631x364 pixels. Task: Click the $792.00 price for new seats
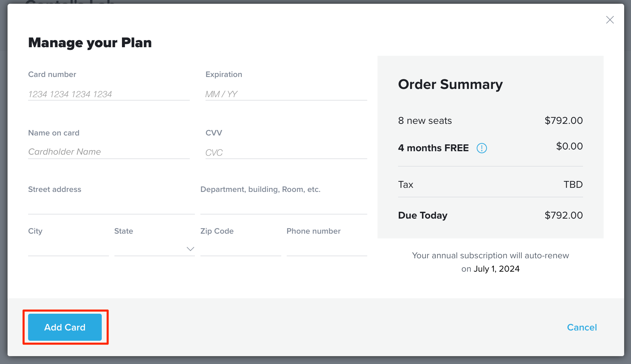point(564,120)
